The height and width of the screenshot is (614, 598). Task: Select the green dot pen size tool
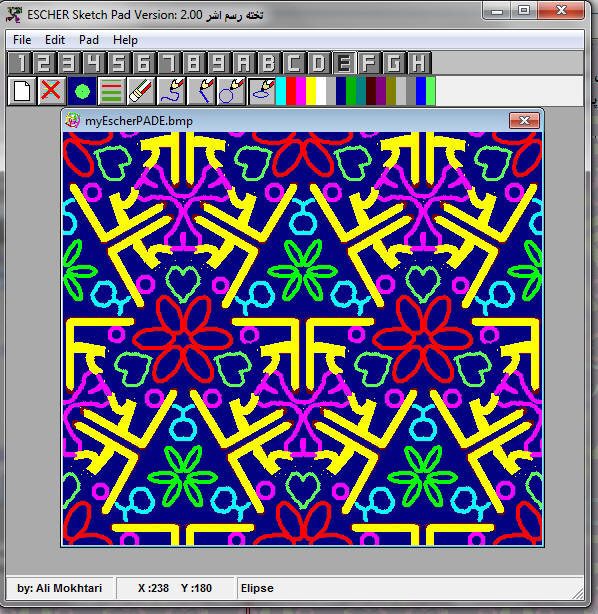tap(82, 91)
